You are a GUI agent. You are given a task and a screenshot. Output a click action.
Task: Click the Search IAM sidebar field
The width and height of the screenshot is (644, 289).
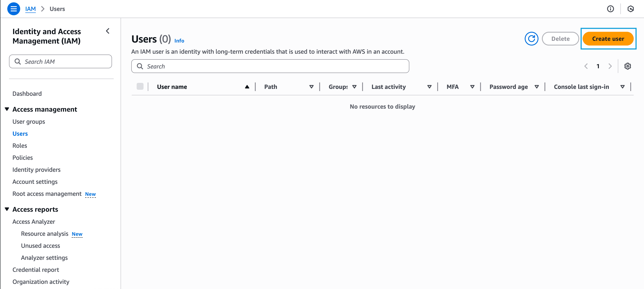click(60, 62)
